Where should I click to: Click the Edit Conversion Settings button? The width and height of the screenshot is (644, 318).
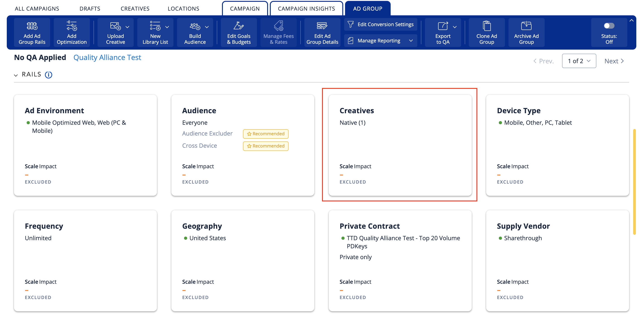pyautogui.click(x=380, y=24)
